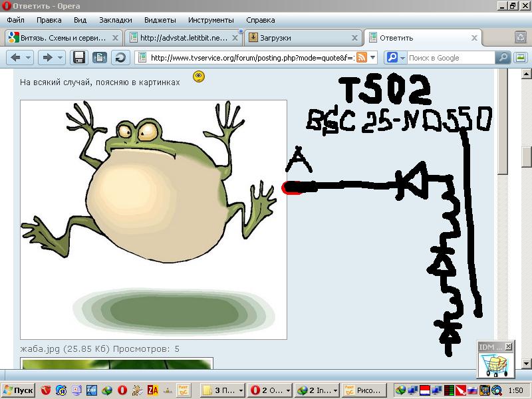Click the Пуск start button
This screenshot has height=399, width=532.
coord(19,390)
